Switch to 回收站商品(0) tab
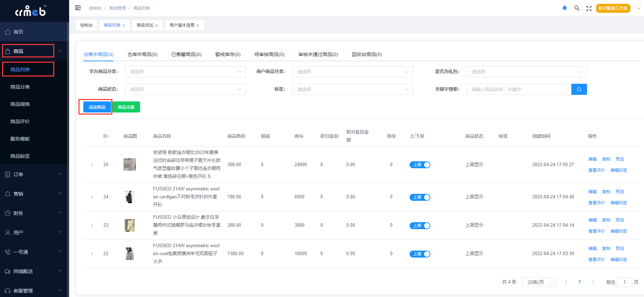Screen dimensions: 644x297 [x=367, y=54]
